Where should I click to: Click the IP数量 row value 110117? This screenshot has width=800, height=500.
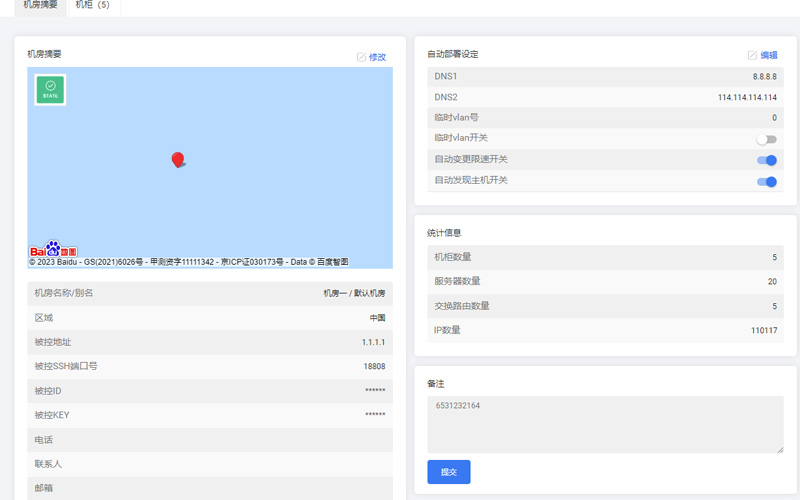(x=763, y=330)
